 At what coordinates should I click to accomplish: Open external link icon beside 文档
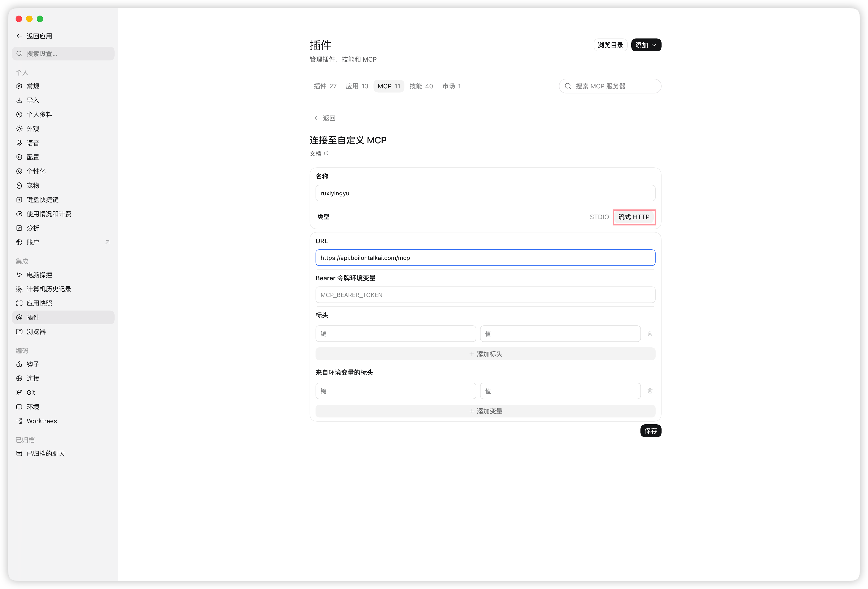(x=326, y=153)
